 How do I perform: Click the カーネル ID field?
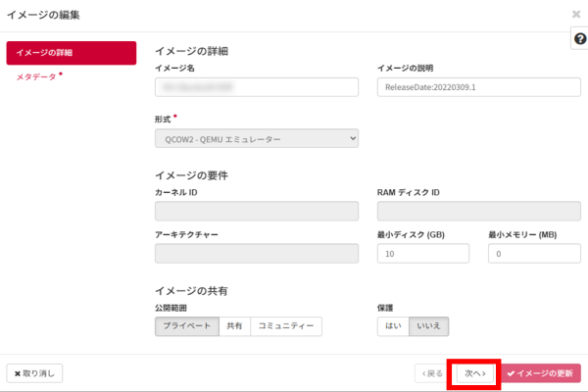pyautogui.click(x=256, y=211)
